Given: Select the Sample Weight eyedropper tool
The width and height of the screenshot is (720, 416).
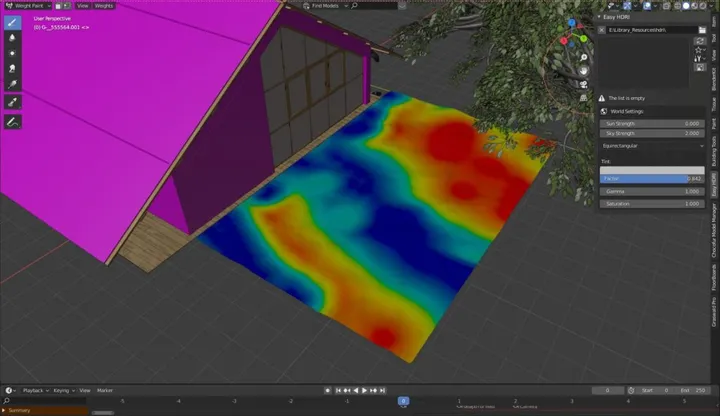Looking at the screenshot, I should coord(12,102).
